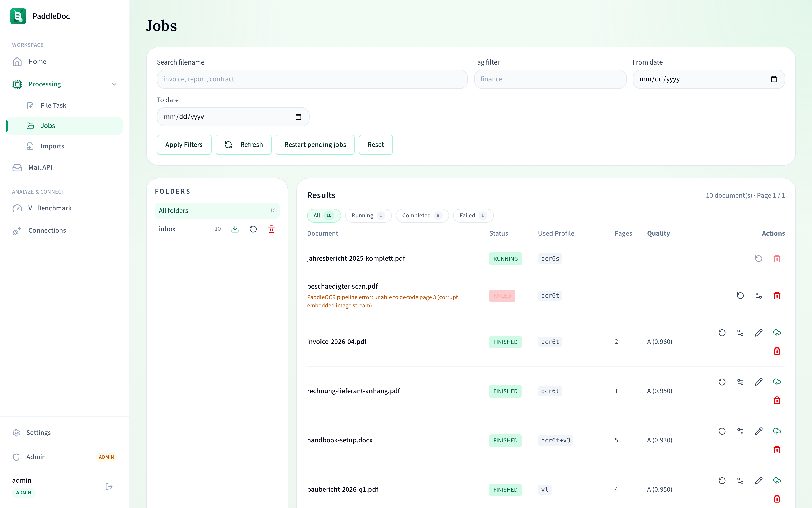Image resolution: width=812 pixels, height=508 pixels.
Task: Sort by the Quality column header
Action: point(658,233)
